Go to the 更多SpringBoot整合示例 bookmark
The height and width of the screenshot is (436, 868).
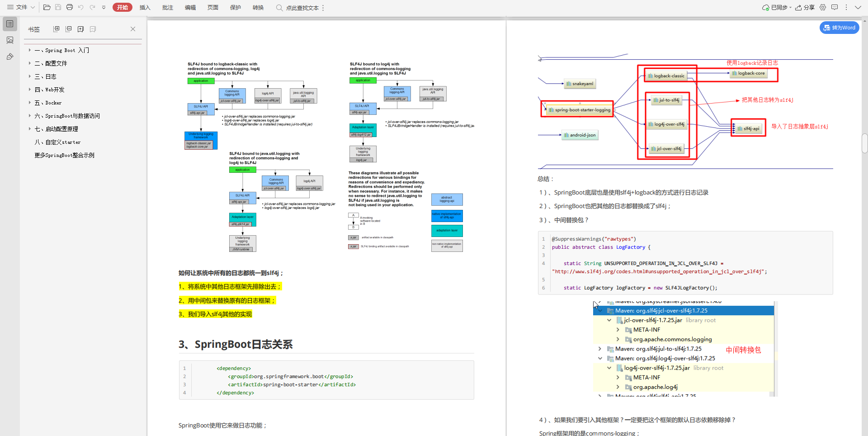pos(65,155)
